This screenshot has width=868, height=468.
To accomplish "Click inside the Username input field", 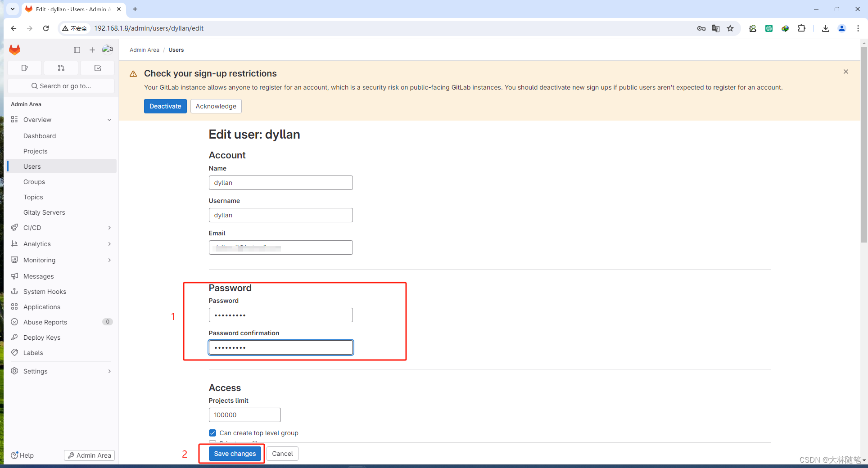I will coord(280,215).
